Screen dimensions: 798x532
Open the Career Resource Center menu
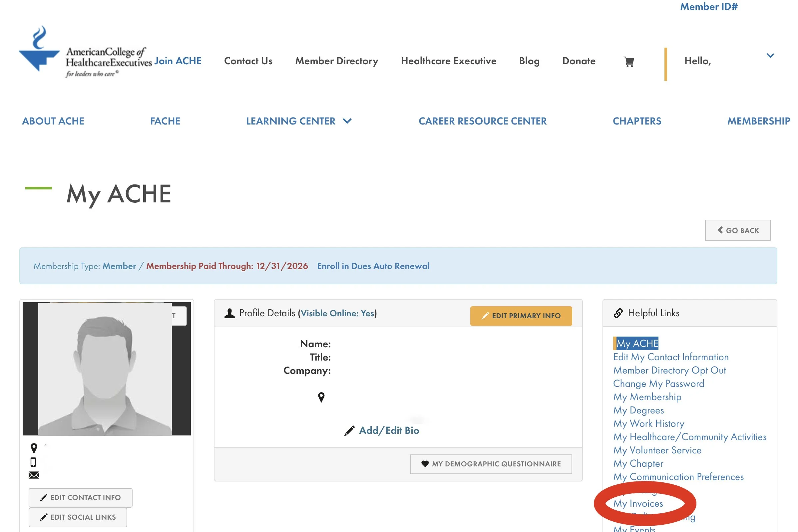coord(482,121)
